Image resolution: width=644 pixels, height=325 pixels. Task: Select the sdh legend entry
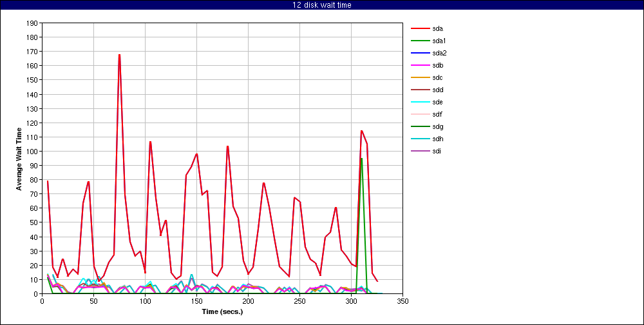tap(427, 139)
